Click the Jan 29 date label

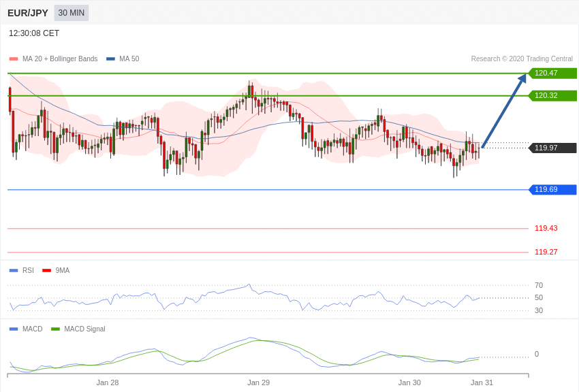(x=258, y=382)
